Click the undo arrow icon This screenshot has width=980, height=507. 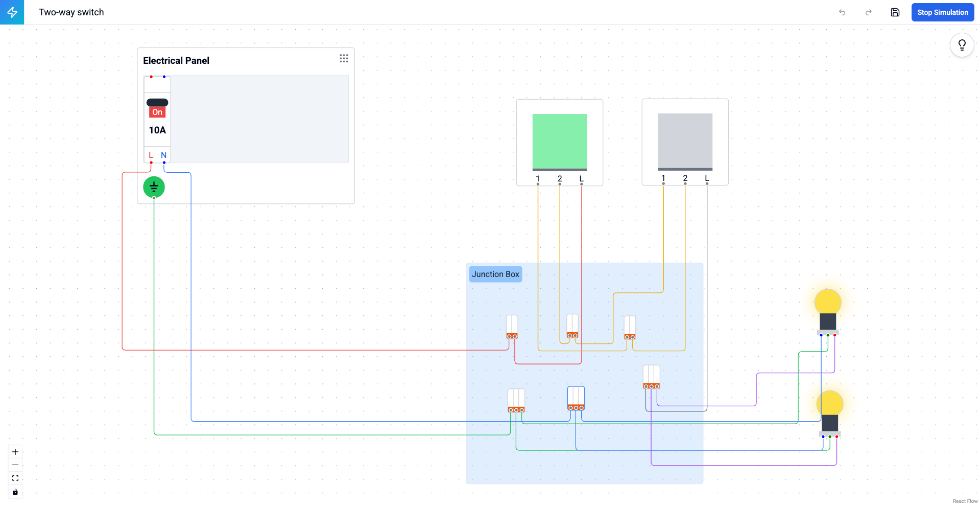pos(842,12)
